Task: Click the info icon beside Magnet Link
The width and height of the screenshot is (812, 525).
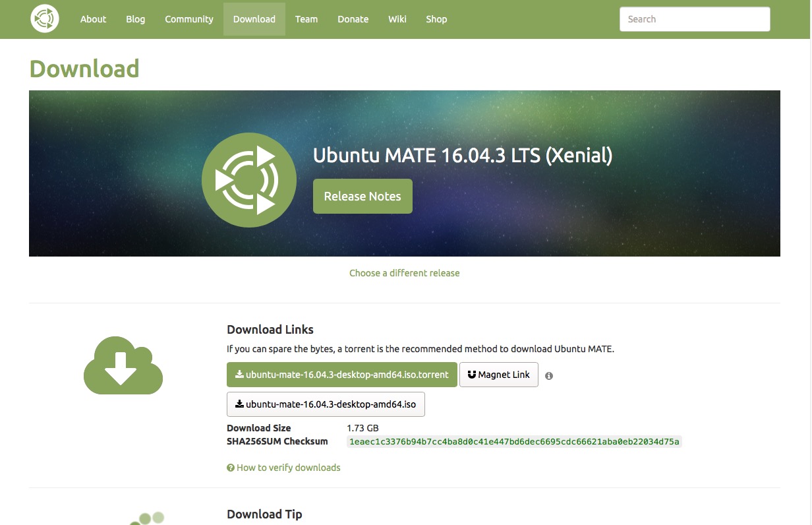Action: click(549, 375)
